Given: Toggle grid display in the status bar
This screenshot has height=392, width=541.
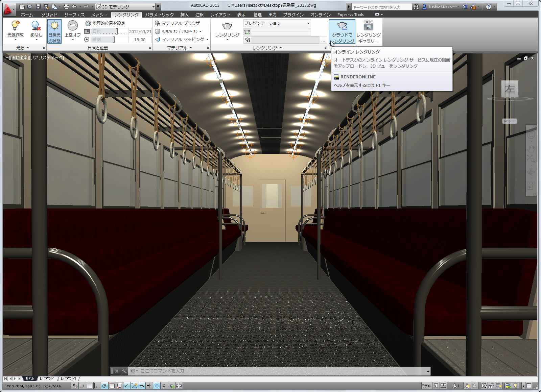Looking at the screenshot, I should click(x=90, y=386).
